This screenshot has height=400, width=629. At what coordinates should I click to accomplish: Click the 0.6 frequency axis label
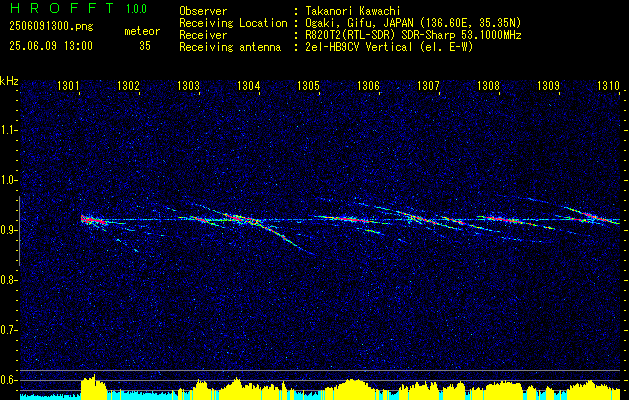pos(9,380)
